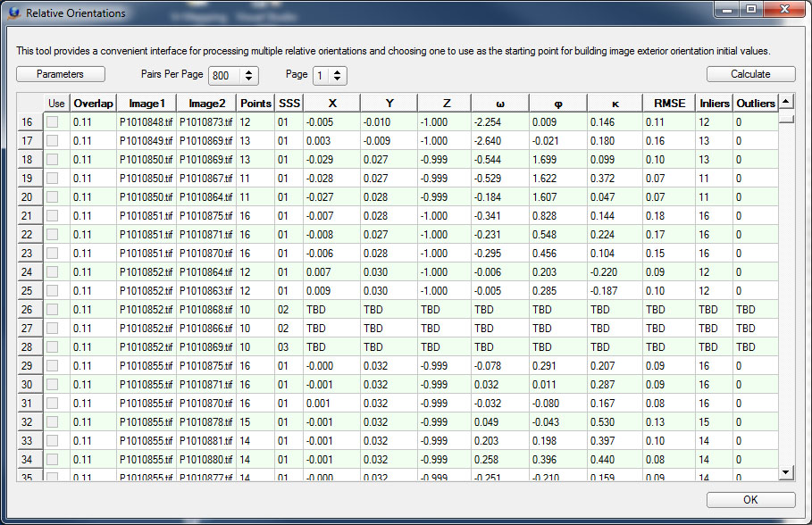The image size is (812, 525).
Task: Click the Page number field
Action: (x=322, y=76)
